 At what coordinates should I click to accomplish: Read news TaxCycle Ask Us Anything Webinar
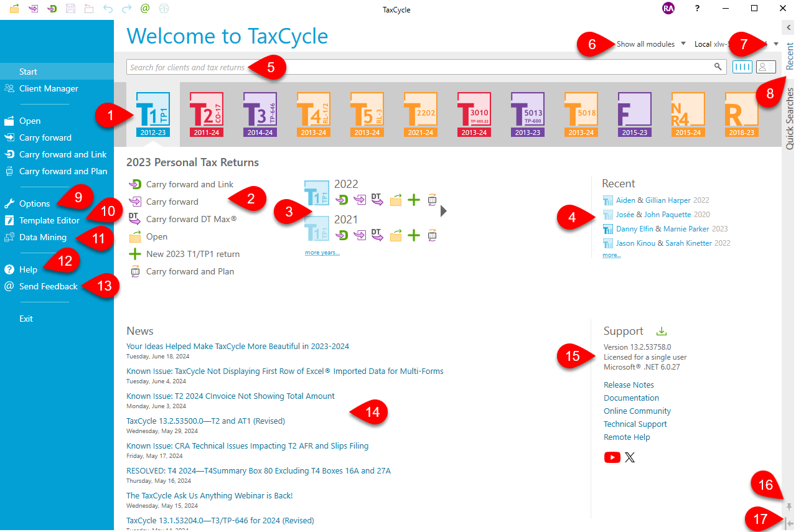209,496
